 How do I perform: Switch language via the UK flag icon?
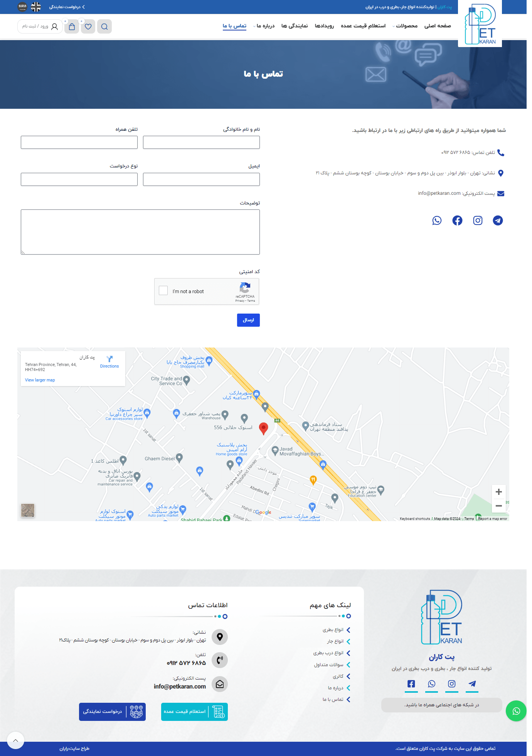[x=36, y=7]
